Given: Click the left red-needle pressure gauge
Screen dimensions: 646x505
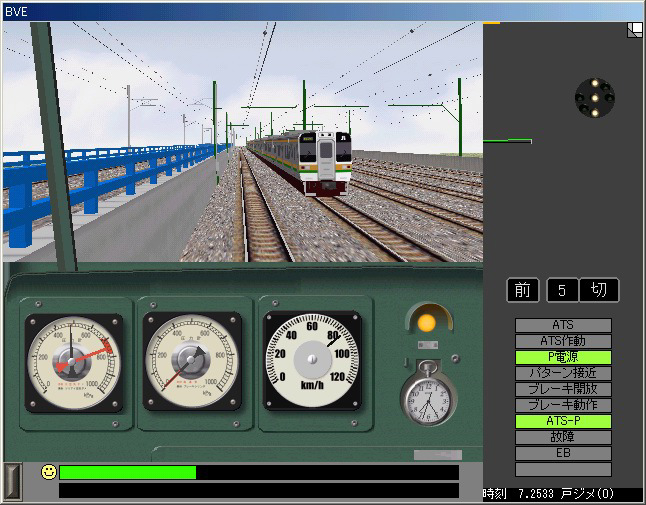Looking at the screenshot, I should 73,361.
